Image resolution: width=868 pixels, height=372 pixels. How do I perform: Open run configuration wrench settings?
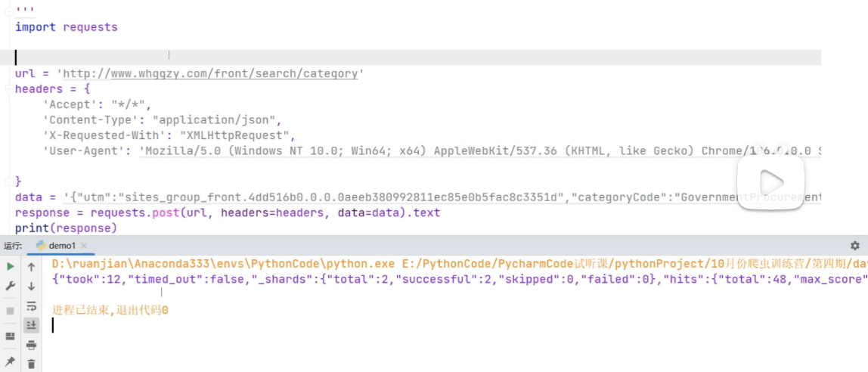click(10, 287)
